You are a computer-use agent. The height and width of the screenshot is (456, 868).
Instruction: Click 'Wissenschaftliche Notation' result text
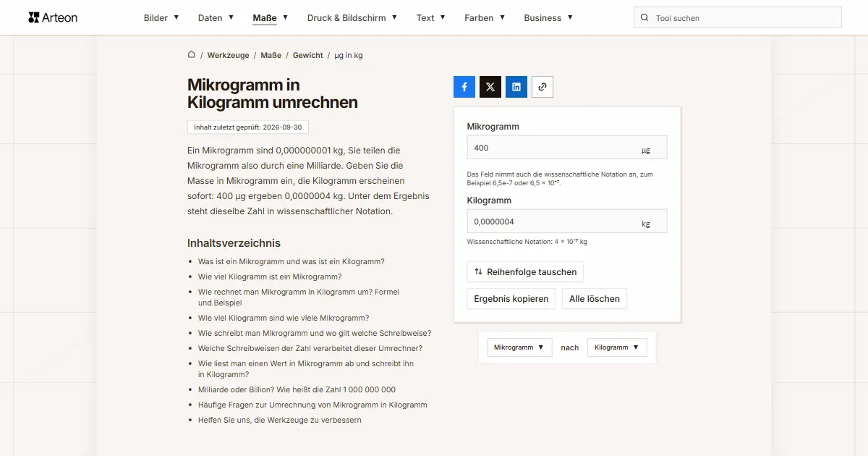(527, 242)
